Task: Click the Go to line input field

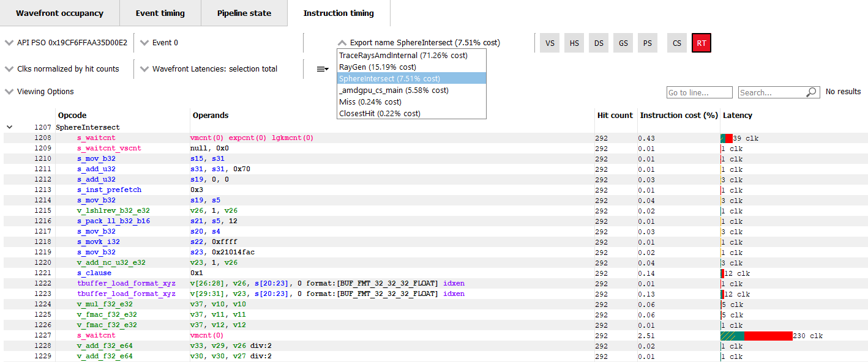Action: pyautogui.click(x=699, y=92)
